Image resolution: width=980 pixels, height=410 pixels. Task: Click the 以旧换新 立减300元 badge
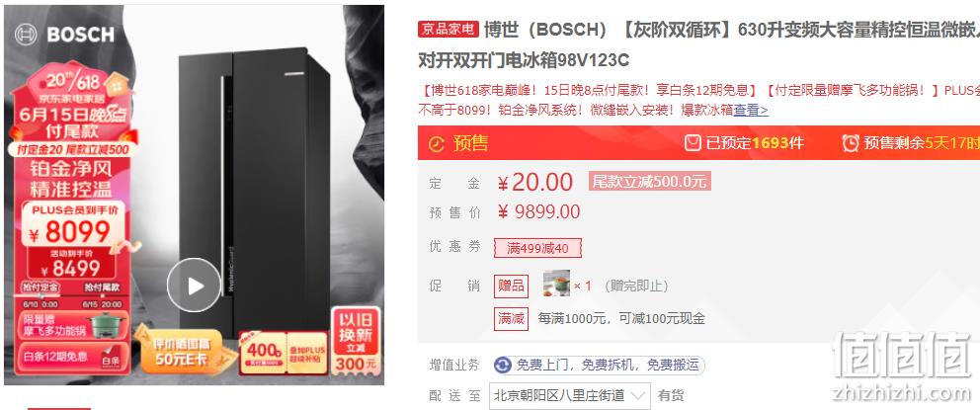357,340
